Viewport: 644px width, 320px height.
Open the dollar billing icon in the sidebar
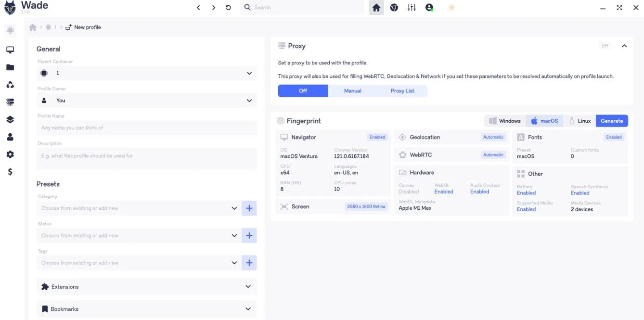click(x=10, y=172)
